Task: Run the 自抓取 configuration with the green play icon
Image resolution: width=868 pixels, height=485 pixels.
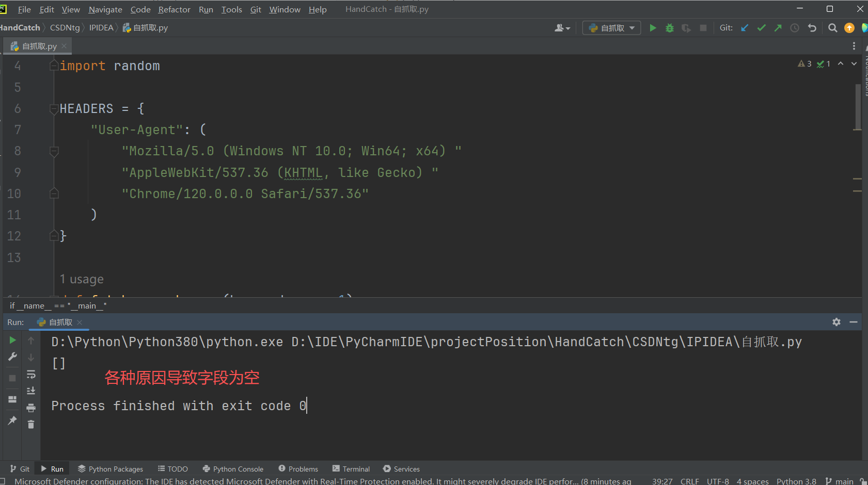Action: click(653, 28)
